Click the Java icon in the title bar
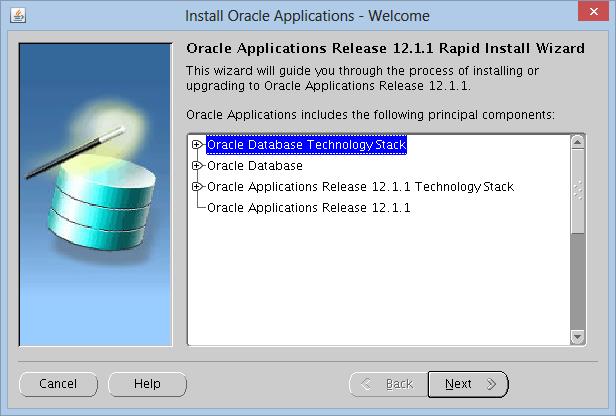The width and height of the screenshot is (616, 416). pyautogui.click(x=18, y=16)
